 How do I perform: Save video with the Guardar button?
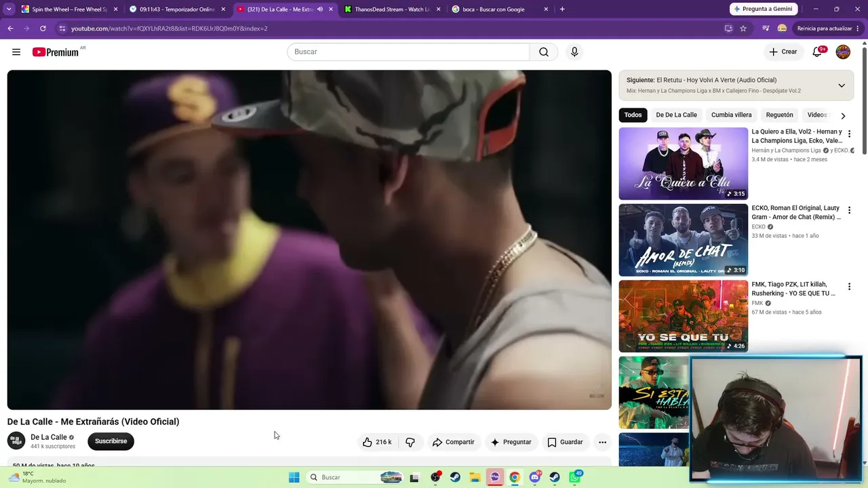point(566,442)
